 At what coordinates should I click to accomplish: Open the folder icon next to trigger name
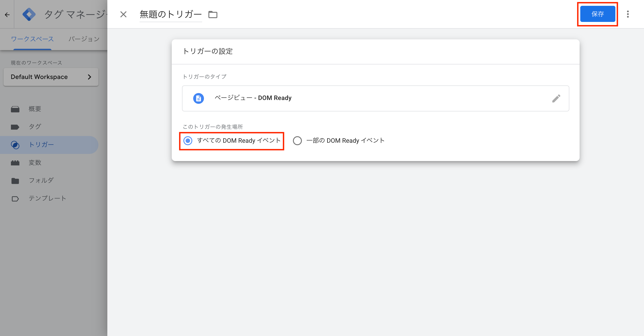(213, 15)
